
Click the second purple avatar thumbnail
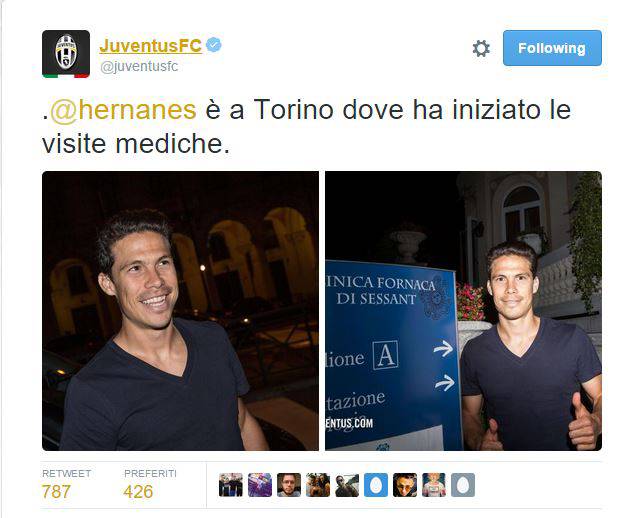[x=260, y=485]
